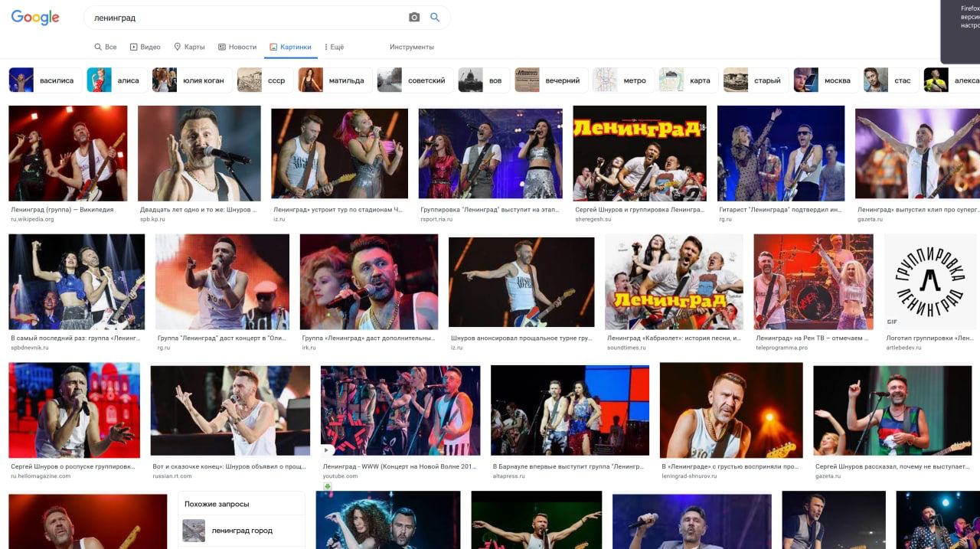Select the матильда suggestion chip
980x549 pixels.
(x=335, y=80)
